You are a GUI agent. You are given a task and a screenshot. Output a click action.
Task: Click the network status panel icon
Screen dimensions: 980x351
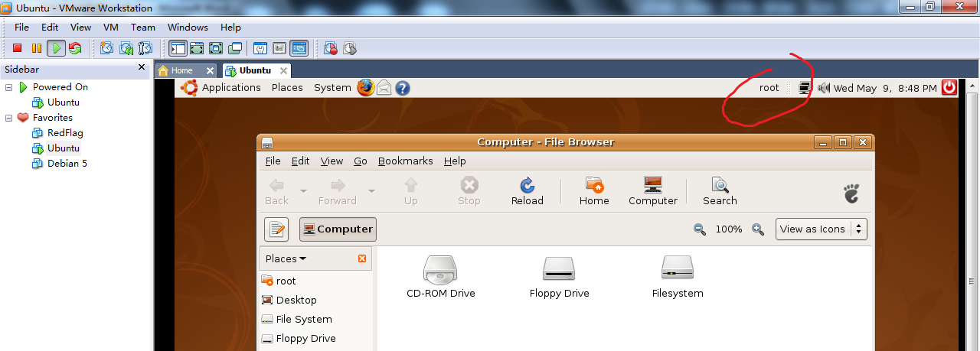pyautogui.click(x=805, y=88)
